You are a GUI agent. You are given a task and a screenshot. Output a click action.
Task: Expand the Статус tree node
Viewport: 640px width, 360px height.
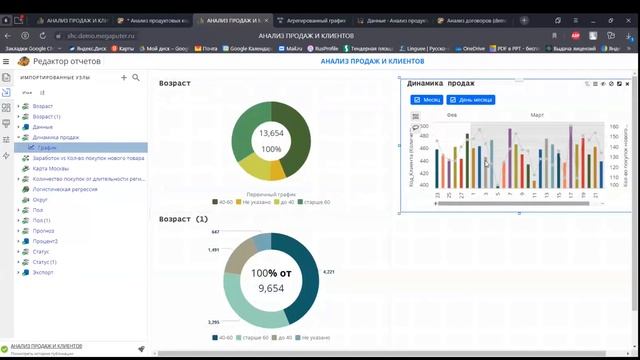18,251
